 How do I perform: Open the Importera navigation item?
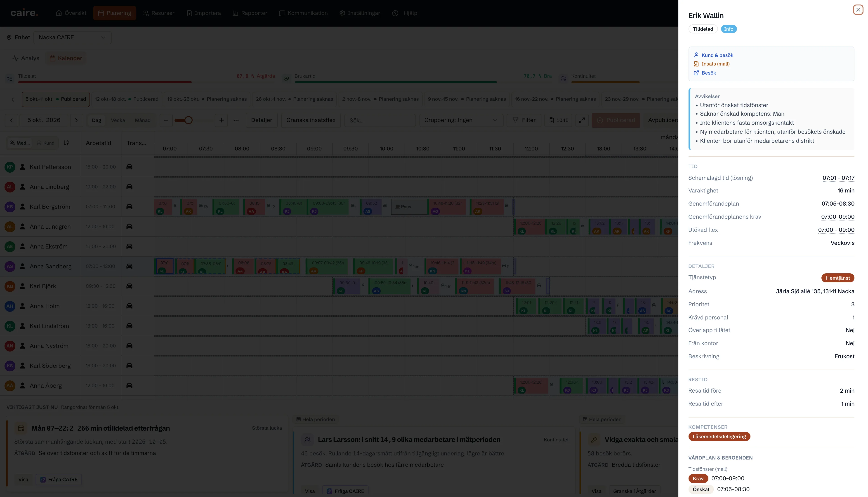point(204,13)
